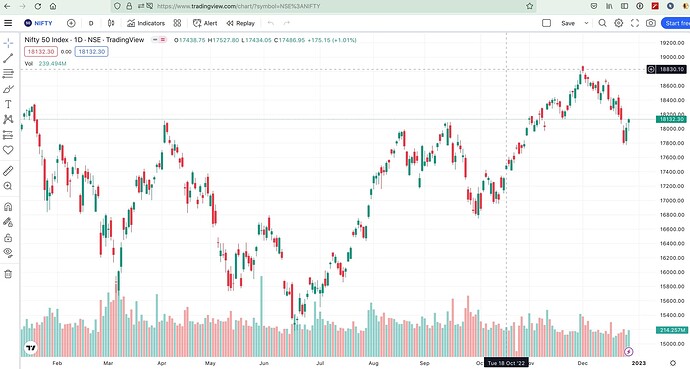Reload the browser page
This screenshot has height=369, width=690.
pos(37,6)
